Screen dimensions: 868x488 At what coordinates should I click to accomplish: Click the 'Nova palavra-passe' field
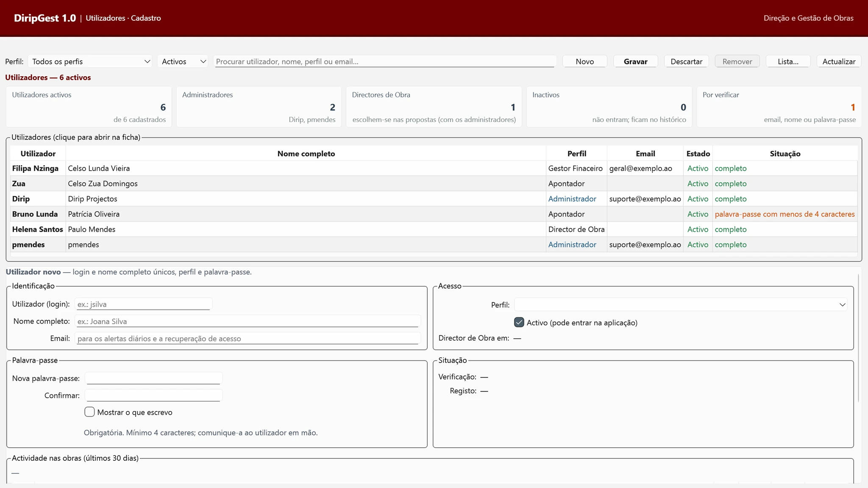pos(153,378)
